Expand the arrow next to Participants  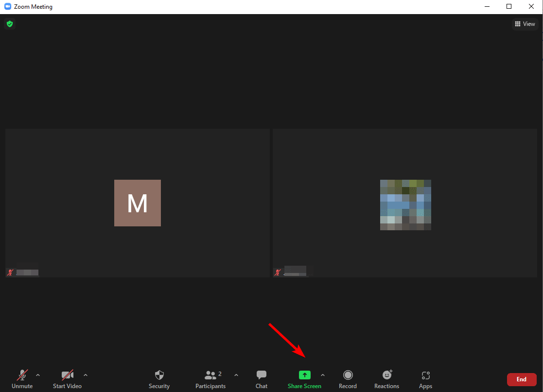pyautogui.click(x=236, y=375)
